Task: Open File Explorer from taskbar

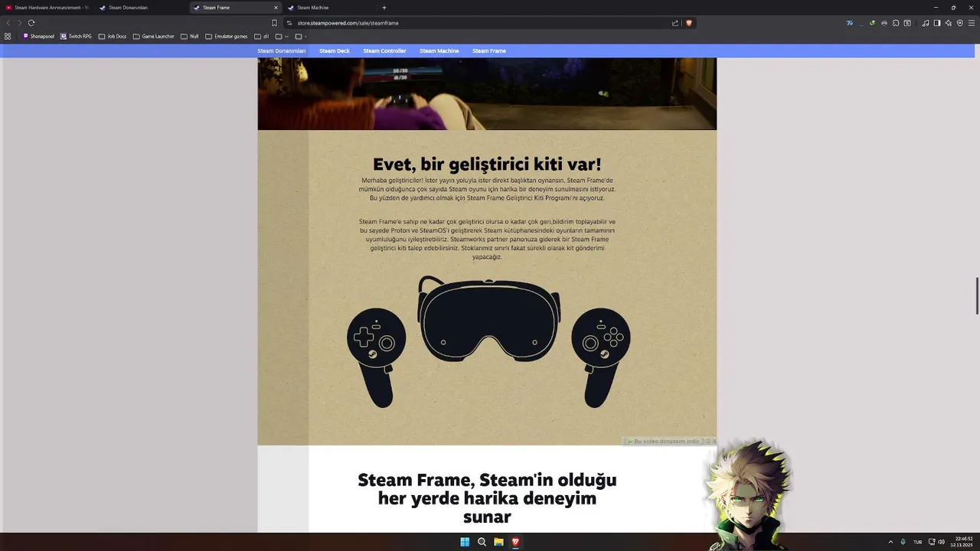Action: [498, 542]
